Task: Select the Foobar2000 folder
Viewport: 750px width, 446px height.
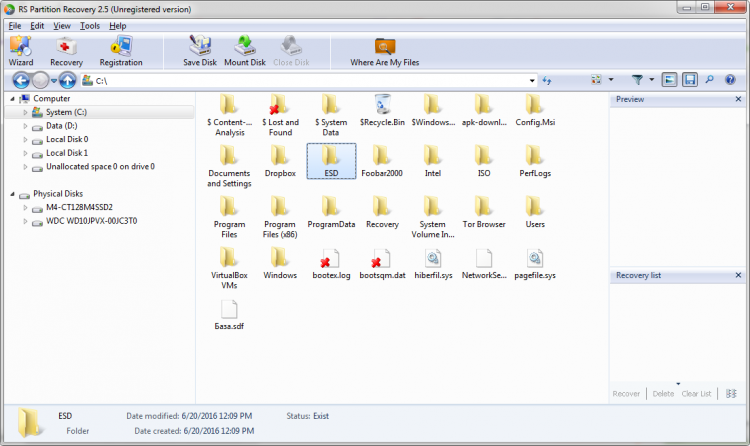Action: click(382, 162)
